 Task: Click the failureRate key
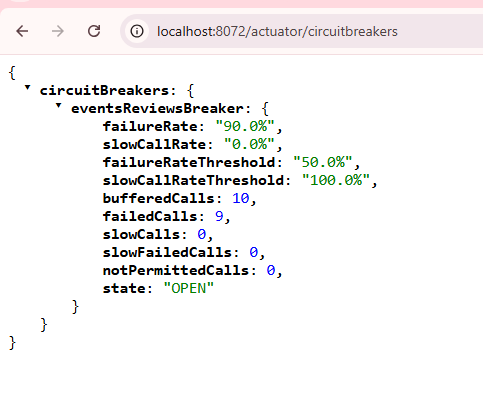pos(150,126)
